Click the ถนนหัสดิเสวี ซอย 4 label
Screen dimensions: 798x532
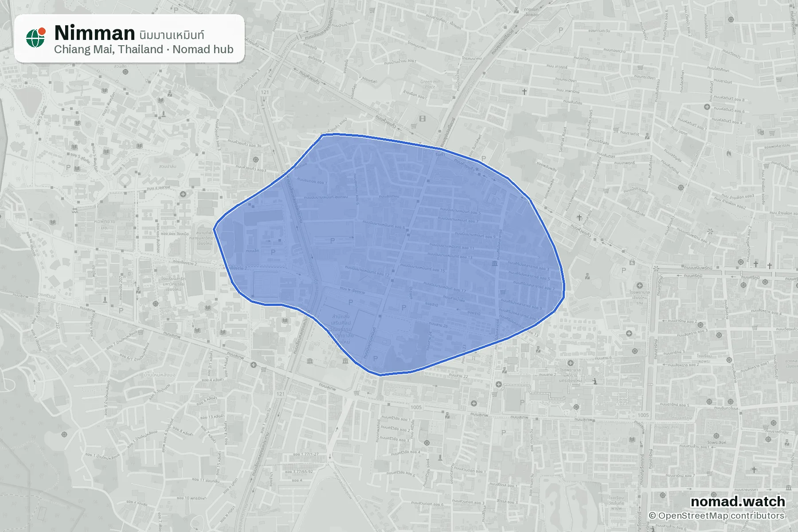point(727,121)
